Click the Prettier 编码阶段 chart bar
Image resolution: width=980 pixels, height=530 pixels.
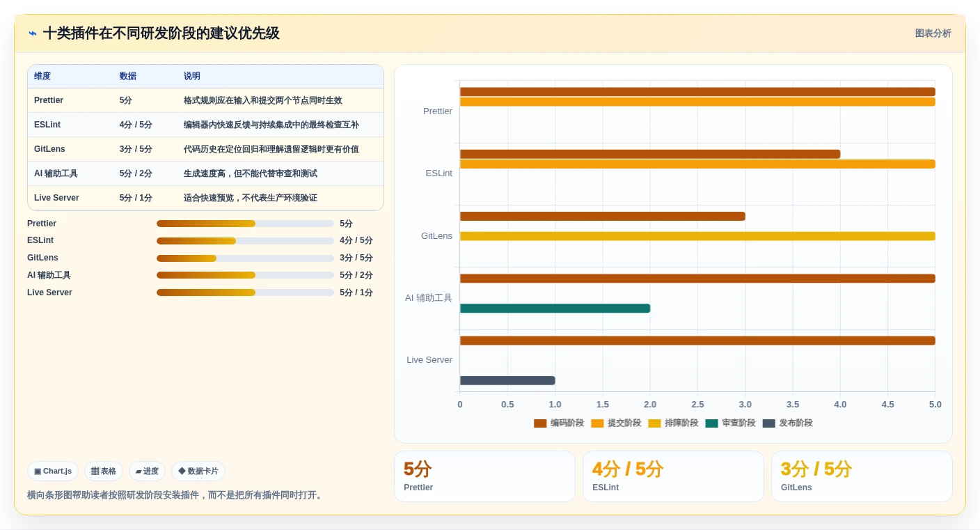pyautogui.click(x=697, y=92)
